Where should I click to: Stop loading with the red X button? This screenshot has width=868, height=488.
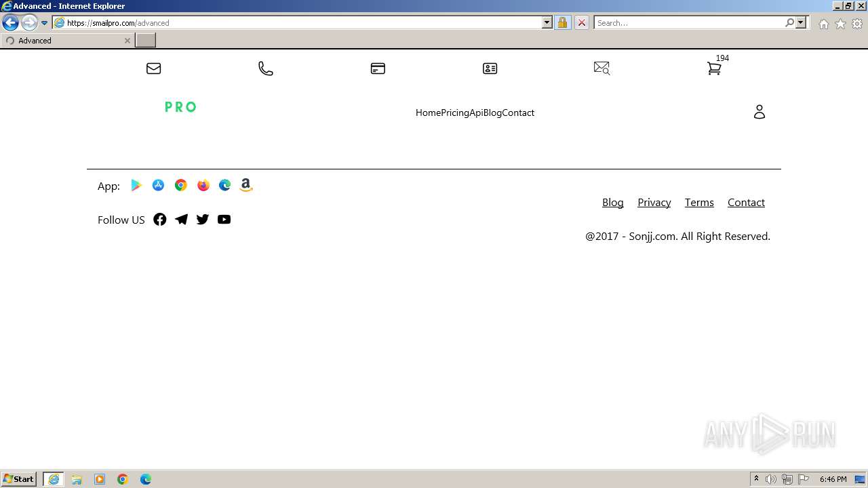tap(582, 22)
